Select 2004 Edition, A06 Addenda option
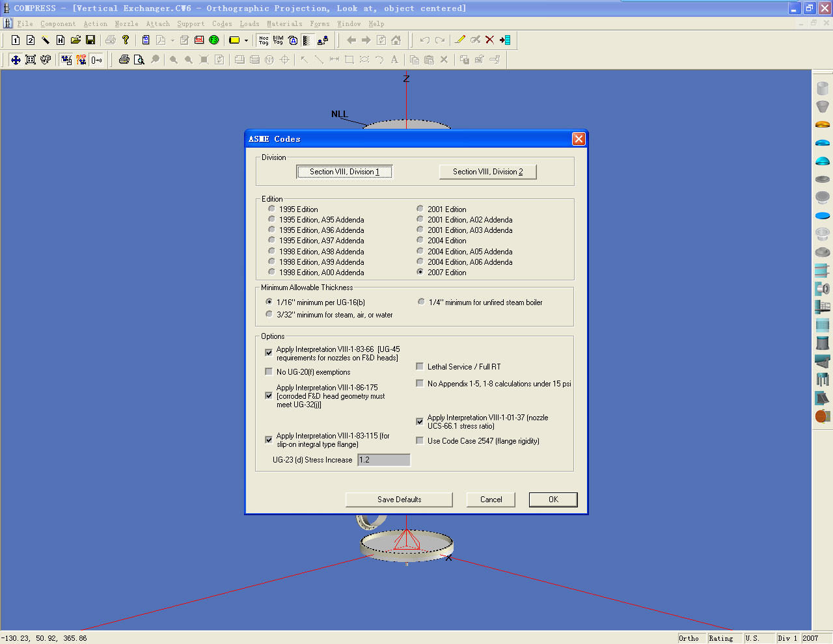This screenshot has width=833, height=644. [420, 262]
